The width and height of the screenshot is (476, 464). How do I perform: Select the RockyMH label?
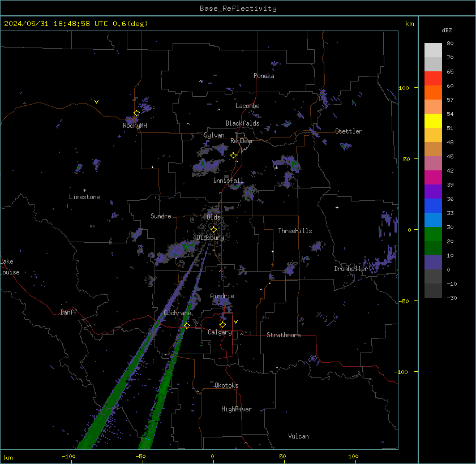[x=135, y=126]
